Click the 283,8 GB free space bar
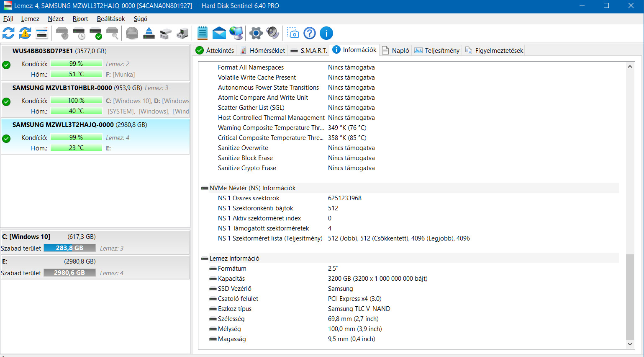This screenshot has width=644, height=357. 69,248
